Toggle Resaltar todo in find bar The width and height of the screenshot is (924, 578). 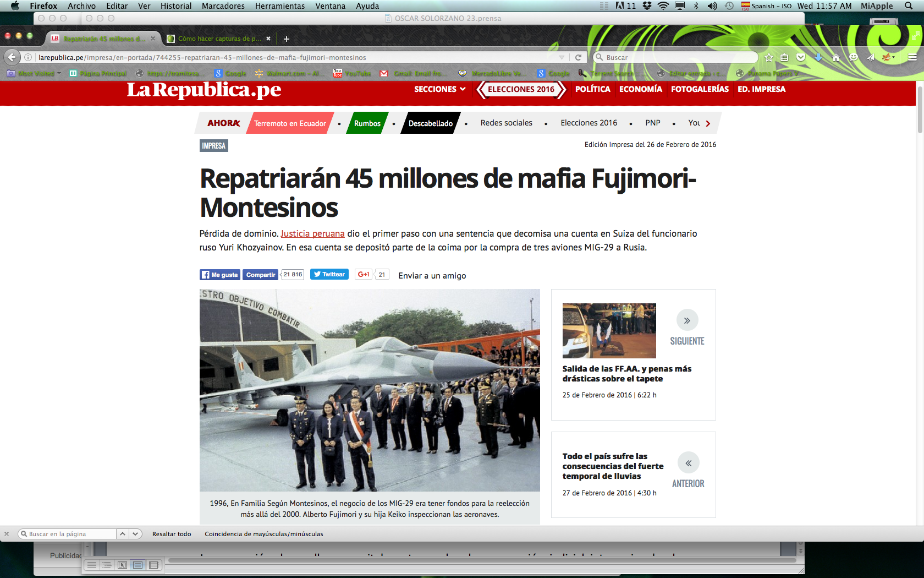pyautogui.click(x=172, y=534)
